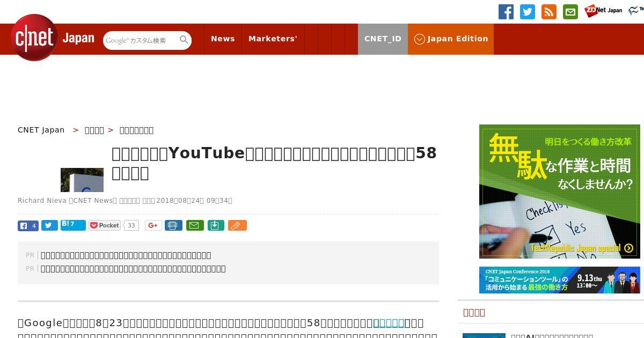Click CNET Japan breadcrumb link
This screenshot has width=644, height=338.
point(41,130)
